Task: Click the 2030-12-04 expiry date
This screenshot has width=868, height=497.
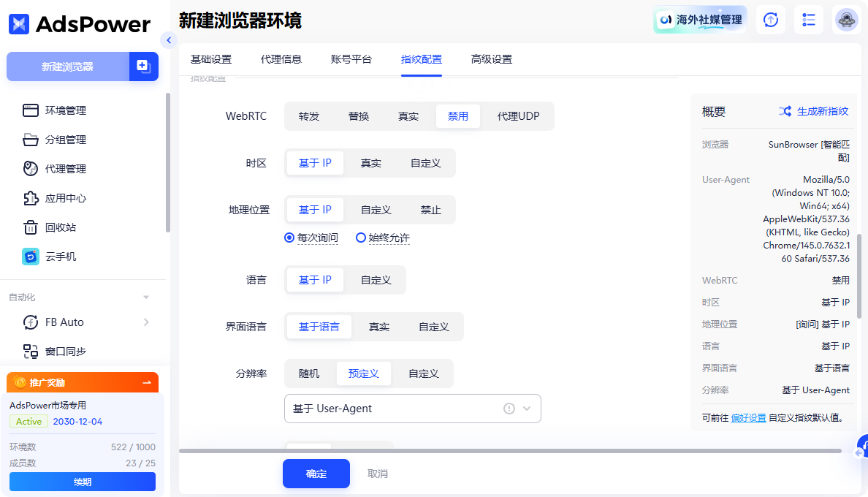Action: coord(77,422)
